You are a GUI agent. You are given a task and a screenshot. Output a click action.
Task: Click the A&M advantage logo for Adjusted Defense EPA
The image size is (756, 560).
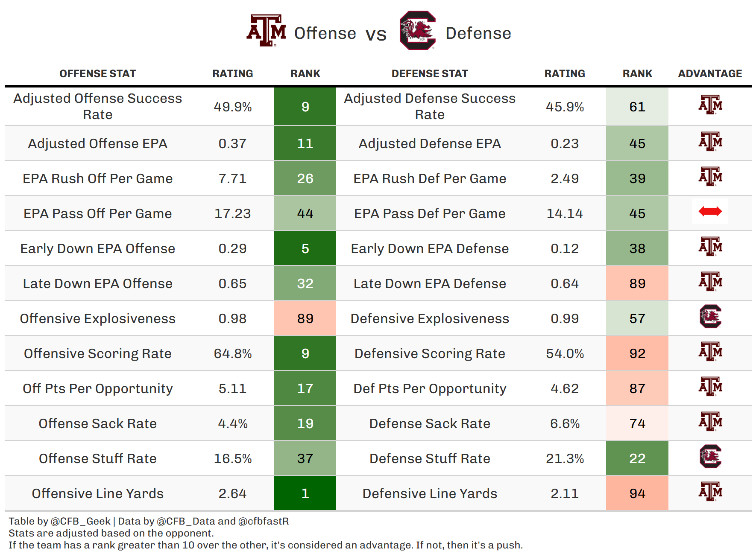point(710,142)
